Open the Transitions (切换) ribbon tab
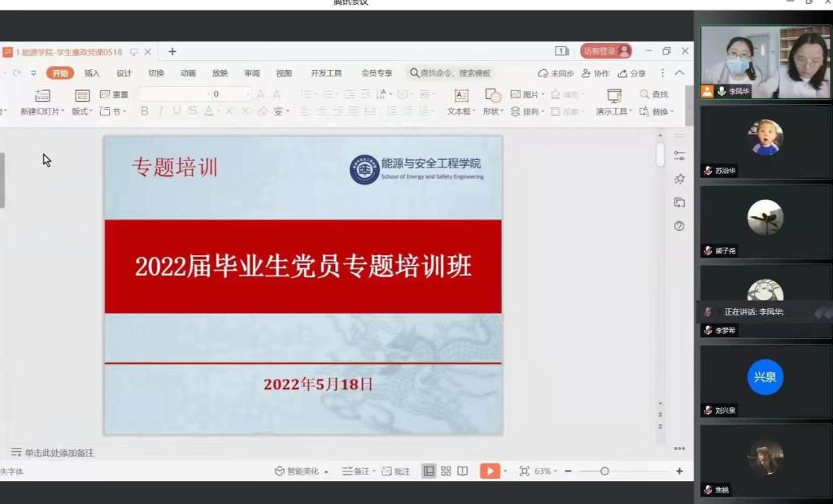 [156, 73]
